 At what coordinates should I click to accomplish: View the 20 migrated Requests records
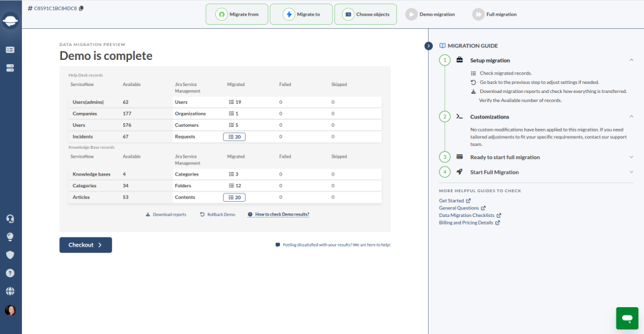[x=234, y=136]
